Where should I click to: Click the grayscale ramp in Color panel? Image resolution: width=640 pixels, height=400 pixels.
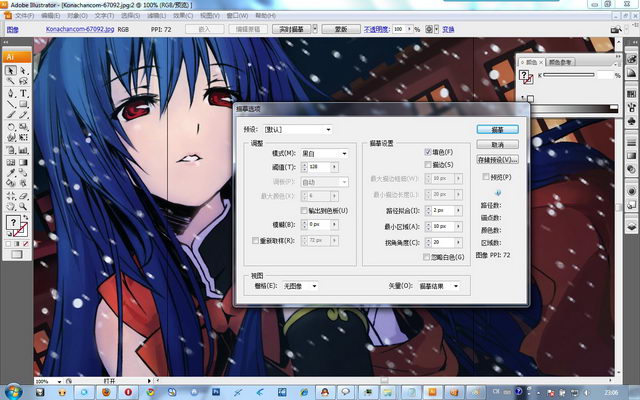(x=575, y=108)
